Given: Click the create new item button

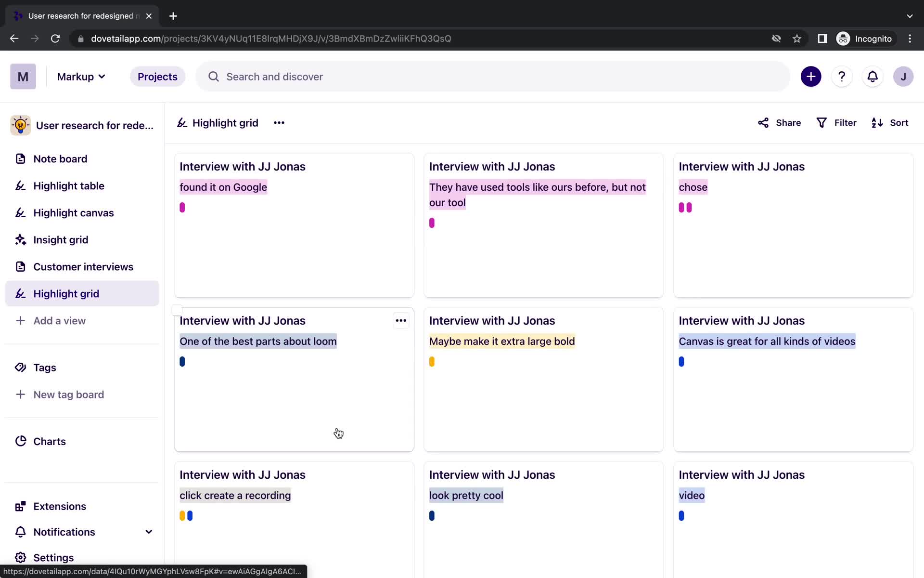Looking at the screenshot, I should [x=811, y=77].
